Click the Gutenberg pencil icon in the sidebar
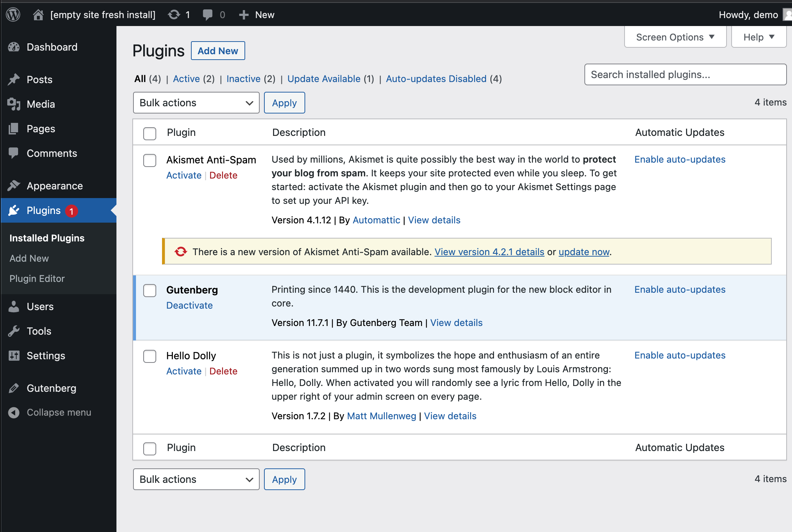The height and width of the screenshot is (532, 792). (x=14, y=388)
